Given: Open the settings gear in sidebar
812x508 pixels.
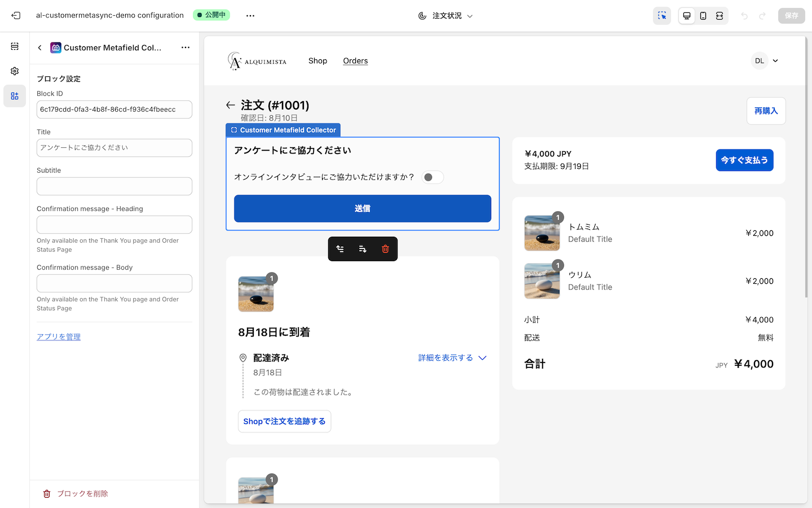Looking at the screenshot, I should click(x=15, y=71).
